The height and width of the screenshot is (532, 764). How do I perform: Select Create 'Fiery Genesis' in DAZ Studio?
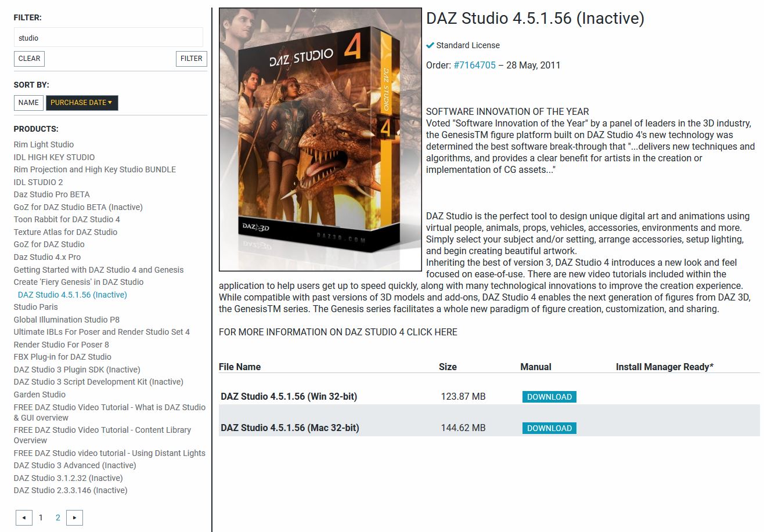click(x=78, y=282)
